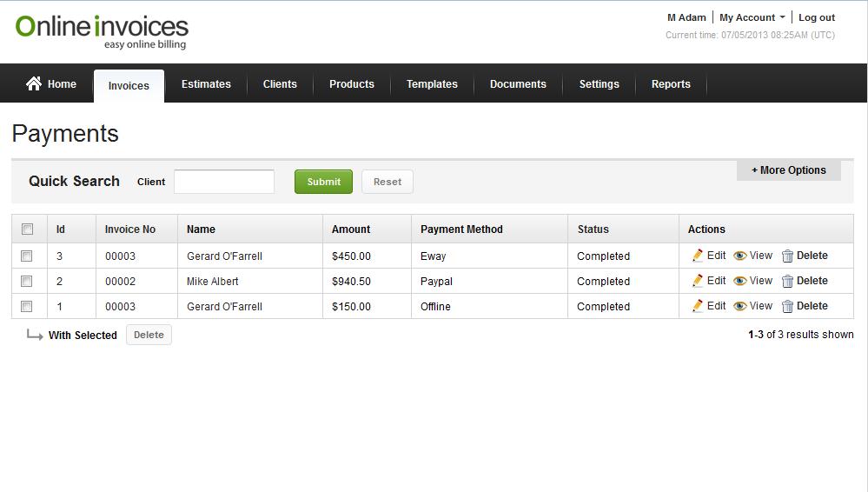Open the Estimates tab
The width and height of the screenshot is (868, 492).
point(206,84)
